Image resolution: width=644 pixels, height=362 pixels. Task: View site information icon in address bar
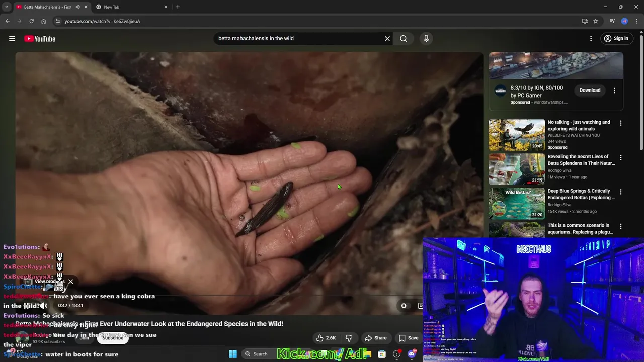58,21
